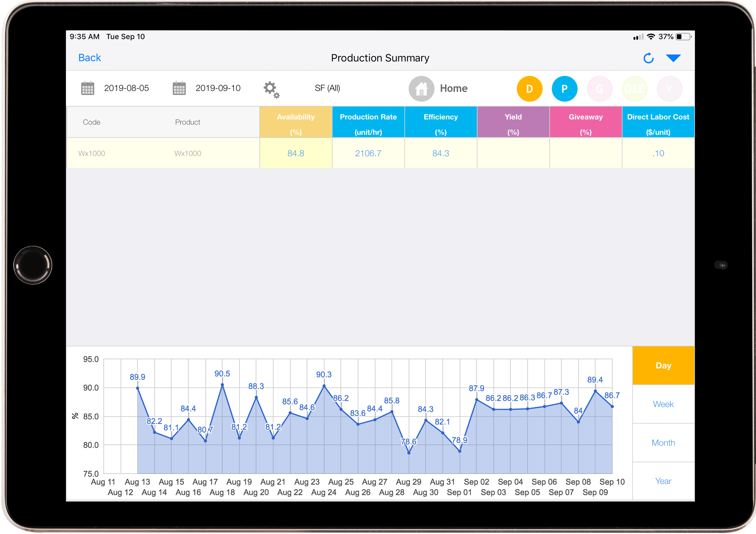Click the Wi-Fi icon in status bar
The width and height of the screenshot is (756, 534).
coord(651,37)
